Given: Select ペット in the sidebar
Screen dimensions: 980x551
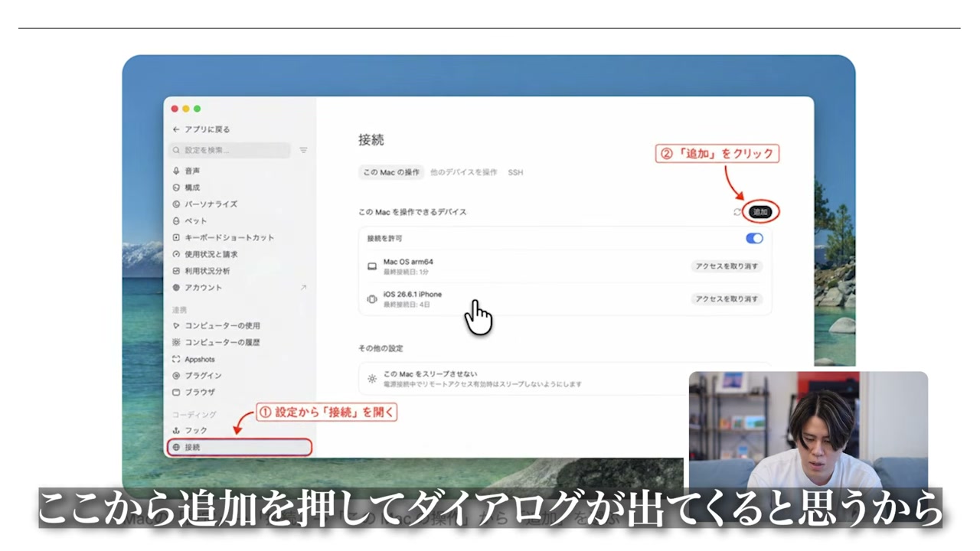Looking at the screenshot, I should tap(190, 220).
